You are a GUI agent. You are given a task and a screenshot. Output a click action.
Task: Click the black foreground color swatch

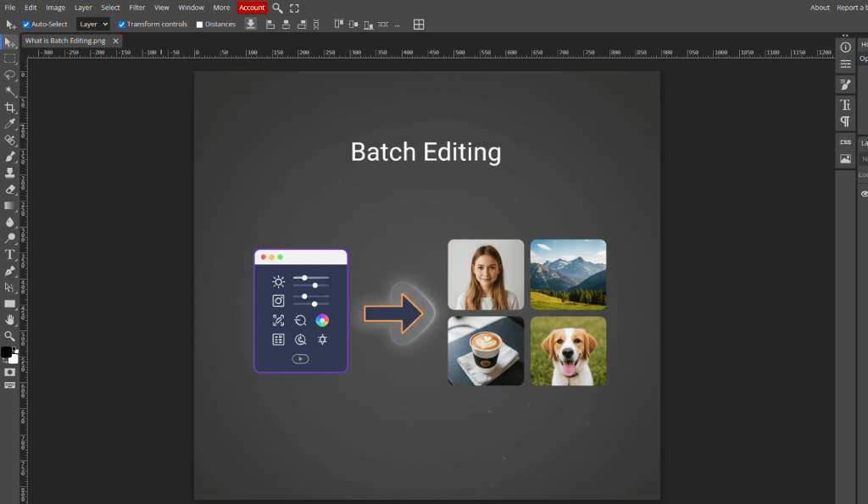click(6, 352)
